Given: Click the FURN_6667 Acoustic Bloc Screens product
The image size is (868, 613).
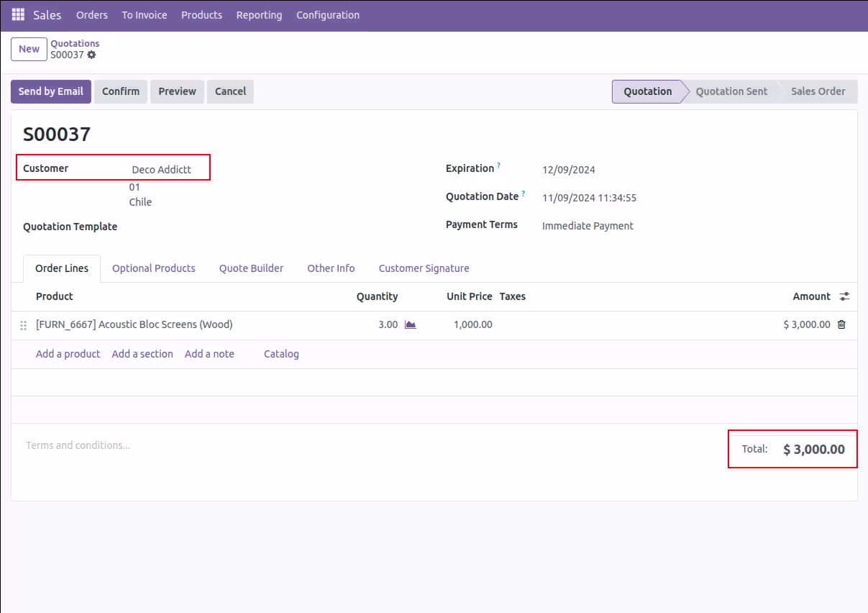Looking at the screenshot, I should [134, 324].
